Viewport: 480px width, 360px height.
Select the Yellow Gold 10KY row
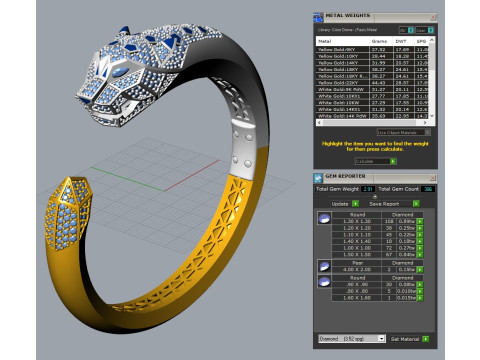[x=372, y=56]
